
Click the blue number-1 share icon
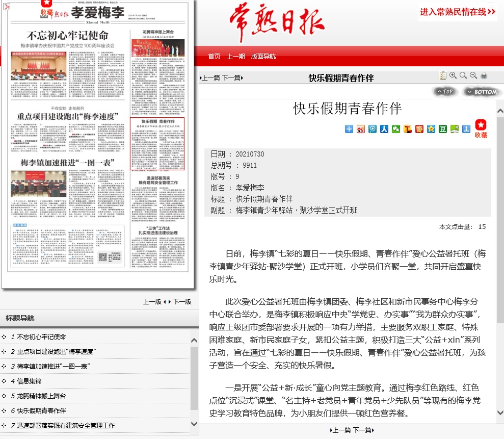[466, 129]
